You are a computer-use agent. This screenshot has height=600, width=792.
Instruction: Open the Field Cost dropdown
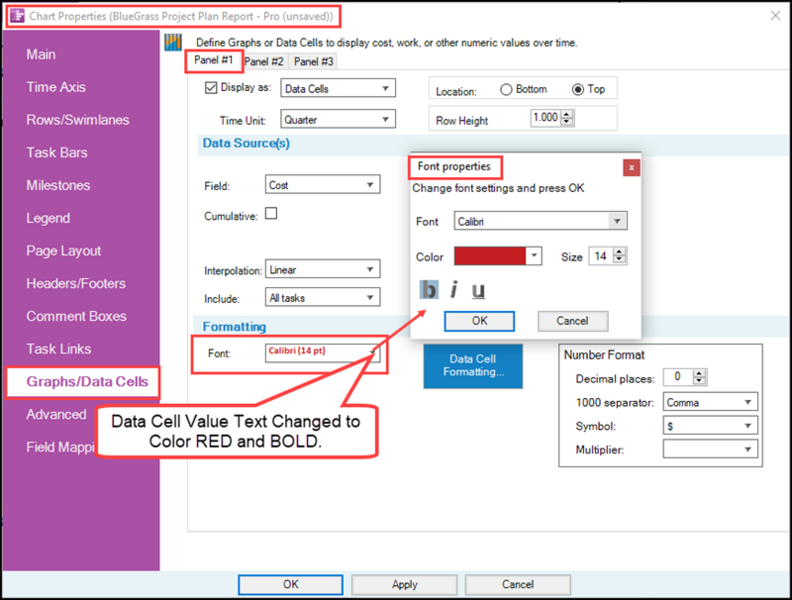coord(322,185)
